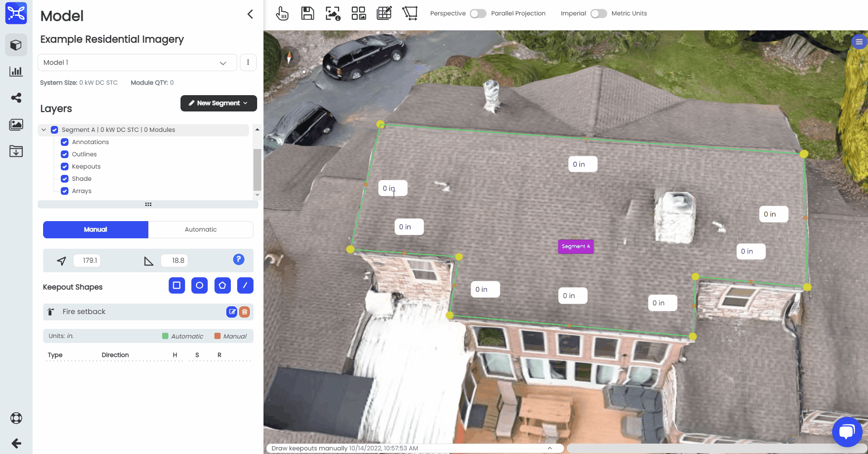
Task: Open the download box sidebar icon
Action: pyautogui.click(x=16, y=151)
